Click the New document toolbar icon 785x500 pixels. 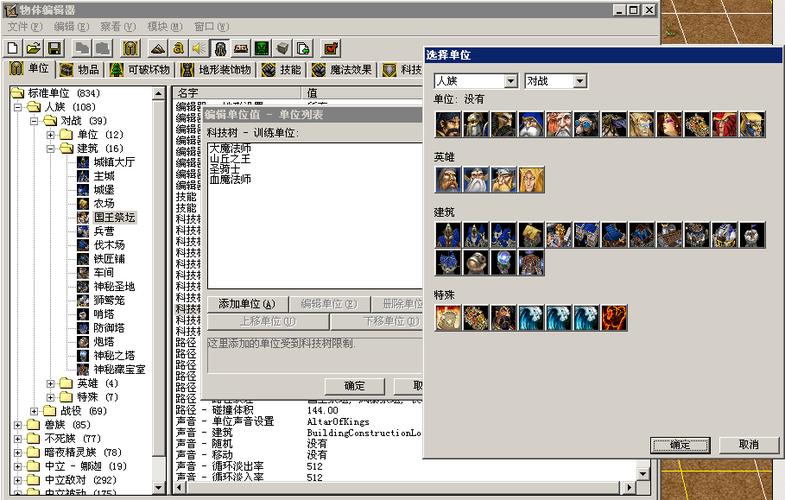(12, 48)
